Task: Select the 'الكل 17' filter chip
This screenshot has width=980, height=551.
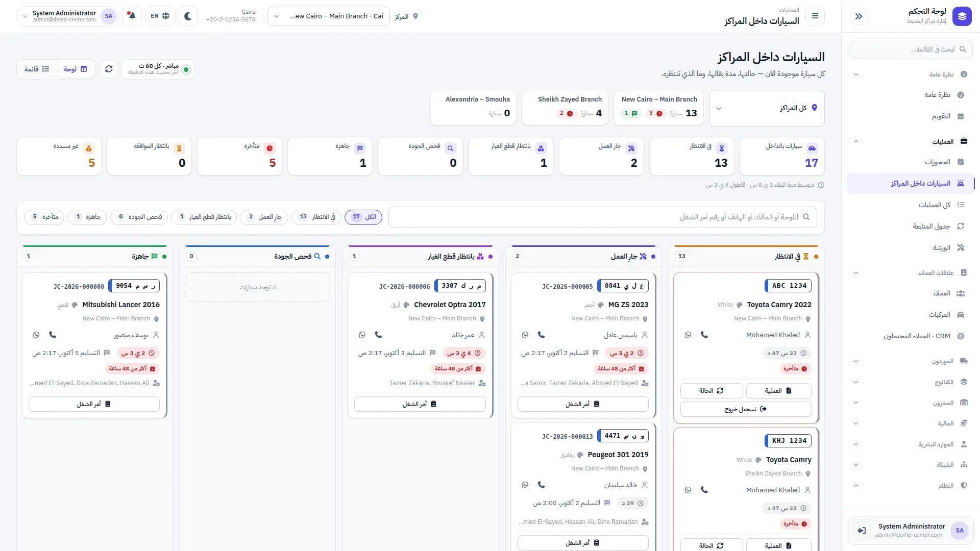Action: point(363,217)
